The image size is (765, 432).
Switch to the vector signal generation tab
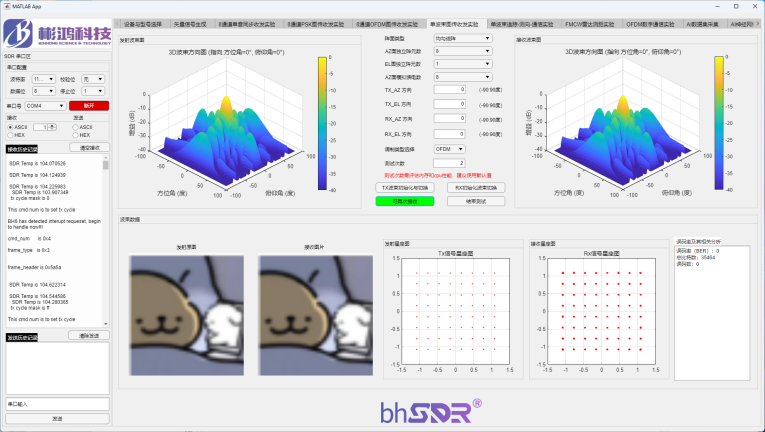(190, 24)
